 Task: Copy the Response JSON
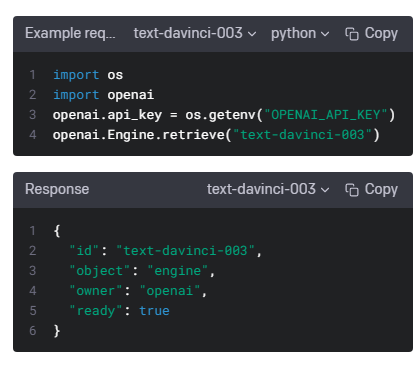371,189
